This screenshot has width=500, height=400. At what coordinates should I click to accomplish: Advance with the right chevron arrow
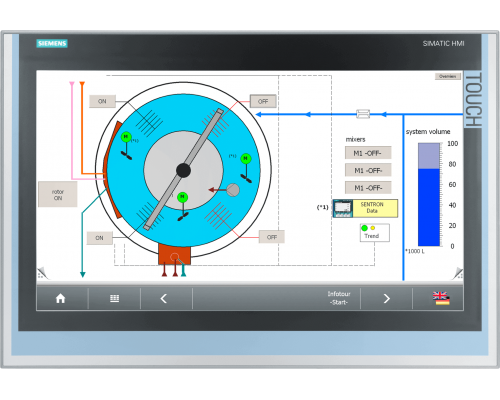pos(386,298)
